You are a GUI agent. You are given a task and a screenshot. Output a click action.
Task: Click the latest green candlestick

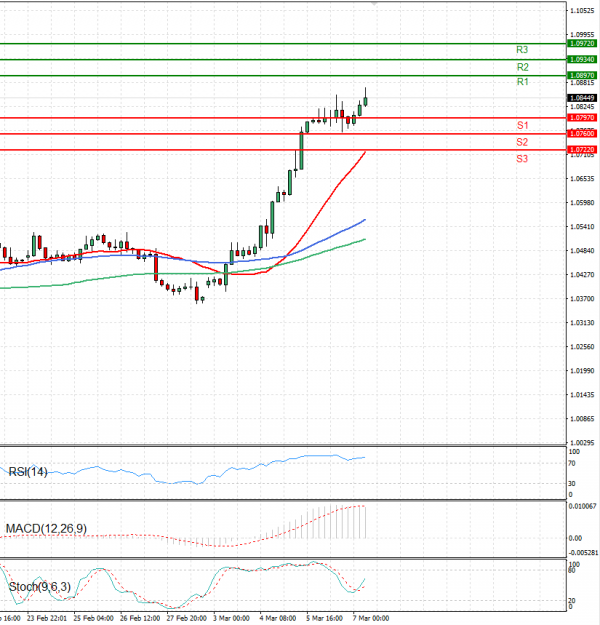point(366,101)
